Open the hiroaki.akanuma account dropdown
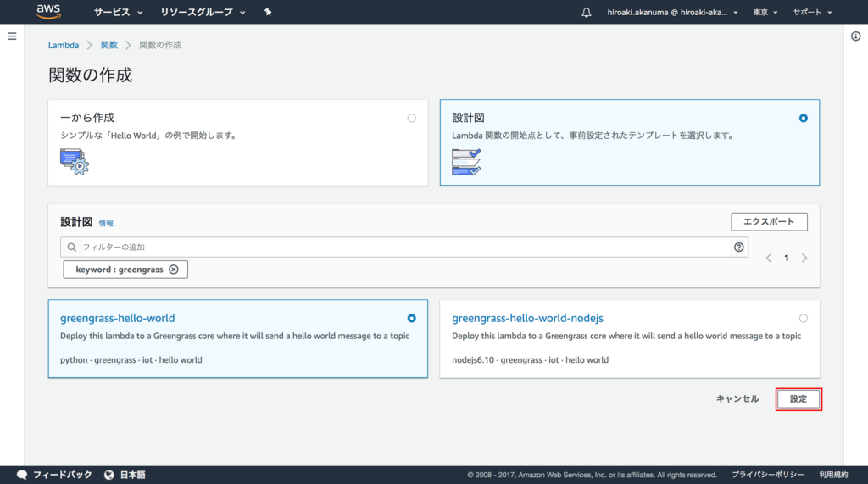Image resolution: width=868 pixels, height=484 pixels. [x=672, y=12]
